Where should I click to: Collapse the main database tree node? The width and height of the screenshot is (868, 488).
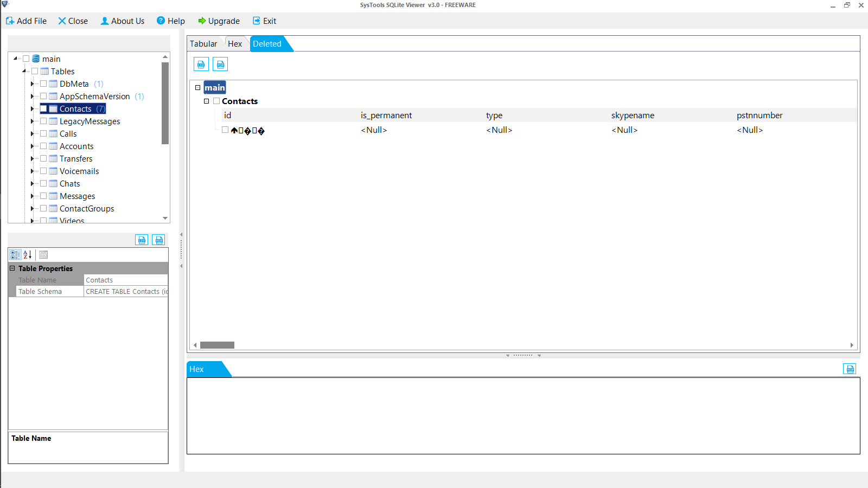[16, 59]
